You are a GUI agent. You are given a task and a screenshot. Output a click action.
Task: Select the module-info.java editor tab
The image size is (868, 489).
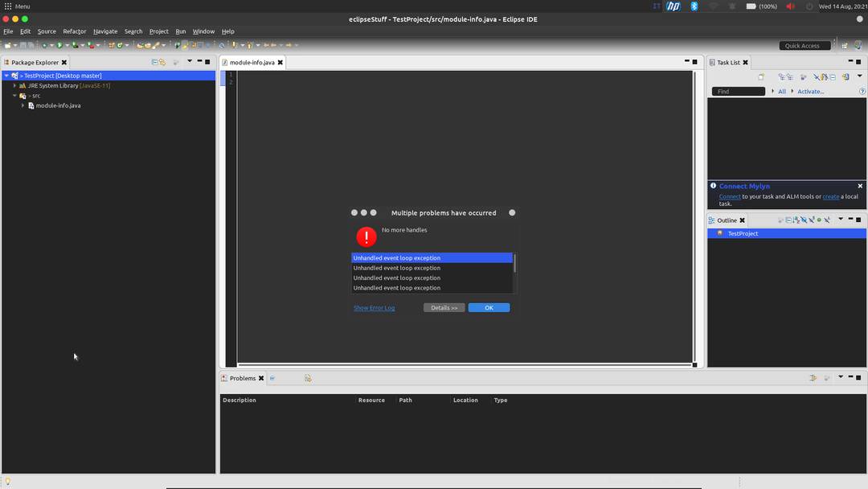coord(252,63)
